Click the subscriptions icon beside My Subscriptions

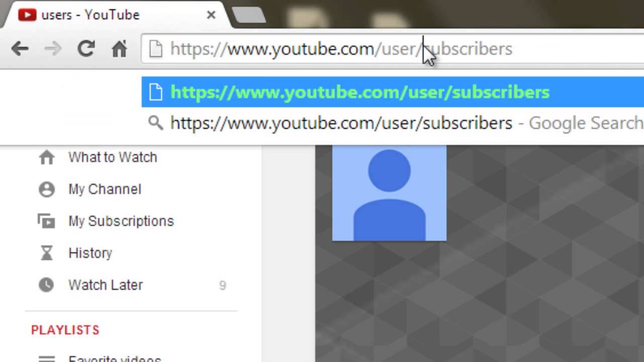(47, 221)
